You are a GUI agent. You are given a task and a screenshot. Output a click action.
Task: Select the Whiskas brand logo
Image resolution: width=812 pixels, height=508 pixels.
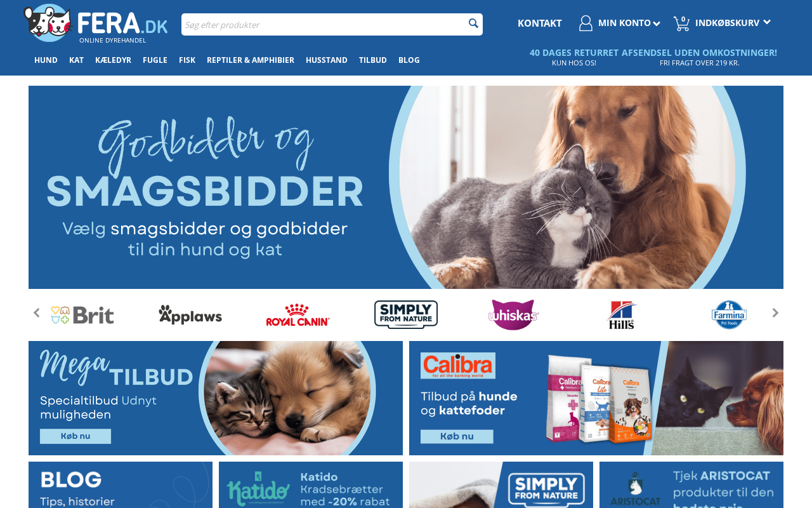[513, 314]
